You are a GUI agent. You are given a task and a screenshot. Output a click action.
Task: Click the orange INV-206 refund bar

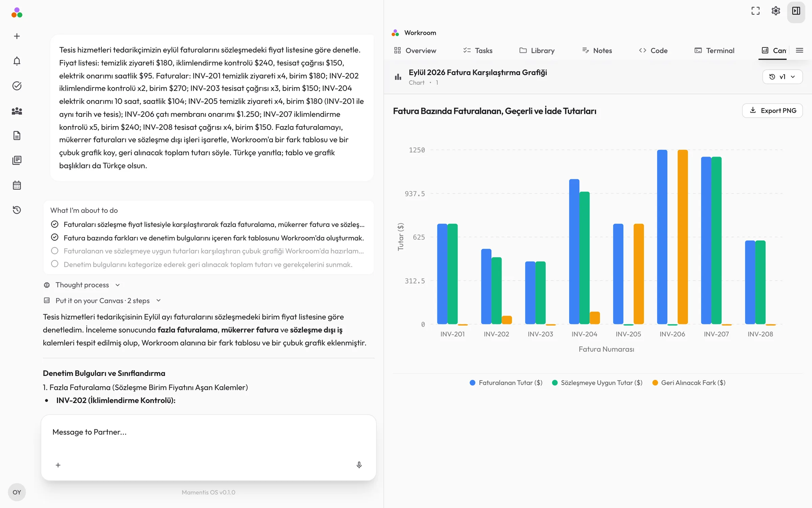pyautogui.click(x=682, y=237)
